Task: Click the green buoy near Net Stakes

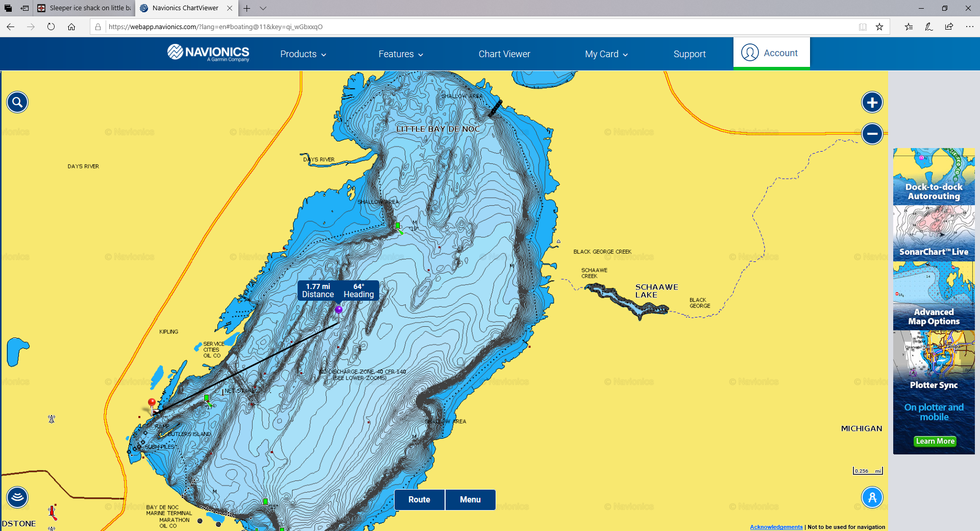Action: tap(206, 398)
